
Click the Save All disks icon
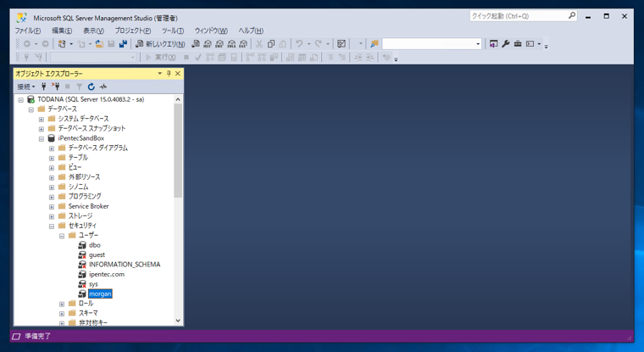coord(123,43)
